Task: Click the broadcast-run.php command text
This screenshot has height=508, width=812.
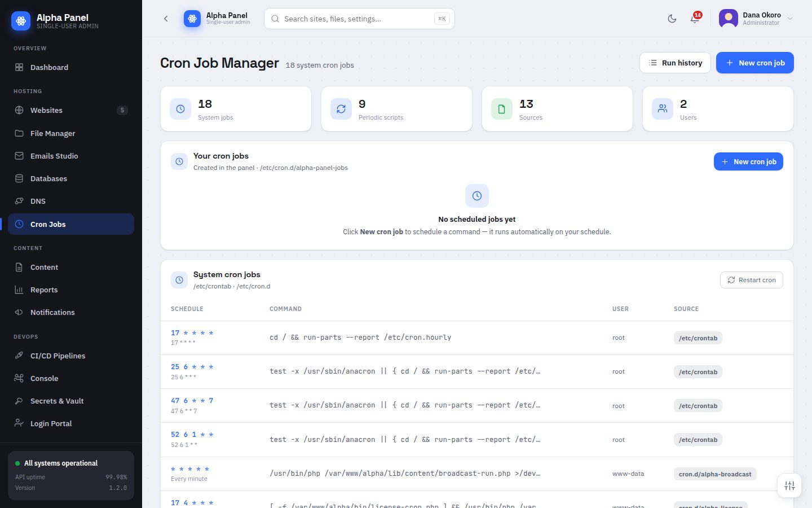Action: (x=405, y=474)
